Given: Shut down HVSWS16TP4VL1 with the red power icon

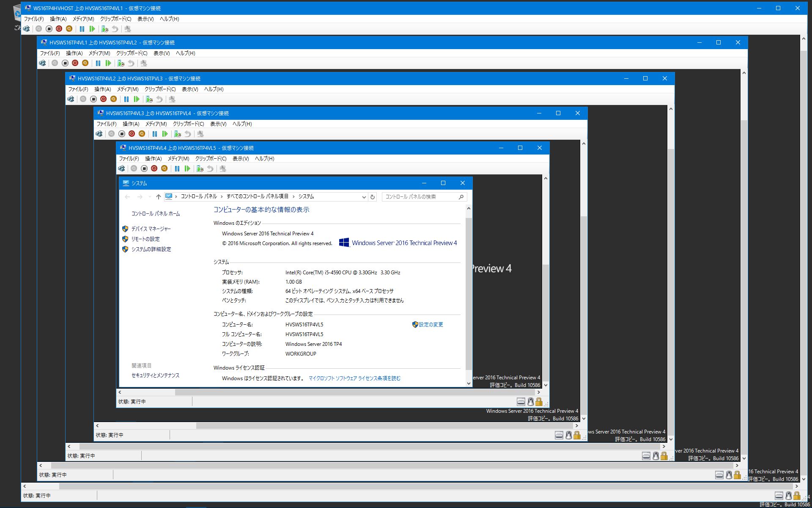Looking at the screenshot, I should click(x=59, y=29).
